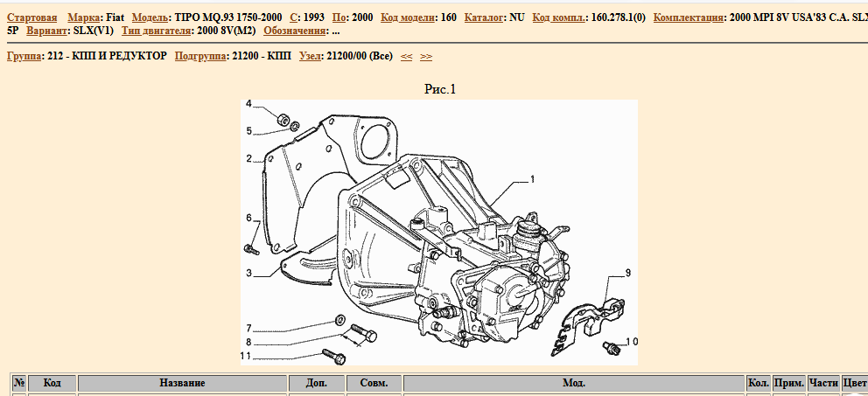Click the Марка brand link
This screenshot has width=868, height=396.
pos(84,17)
